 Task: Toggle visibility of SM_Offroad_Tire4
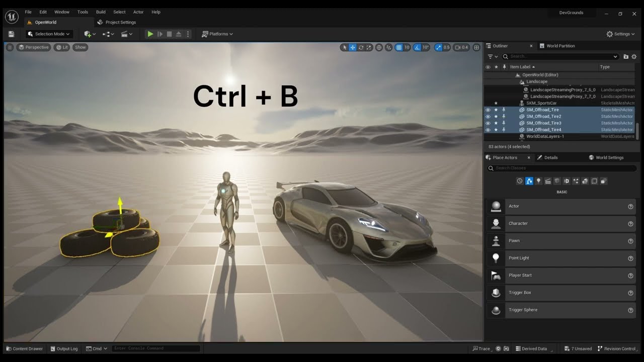(488, 130)
